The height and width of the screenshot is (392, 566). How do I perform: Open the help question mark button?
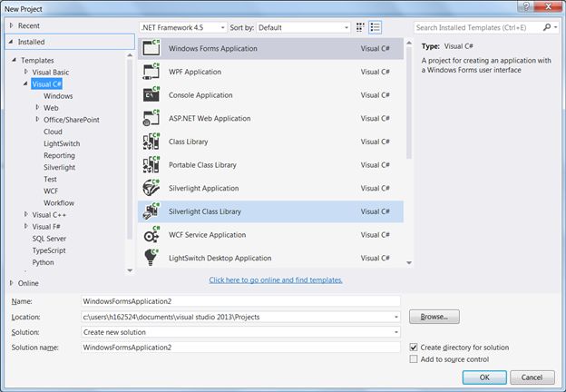click(x=526, y=6)
